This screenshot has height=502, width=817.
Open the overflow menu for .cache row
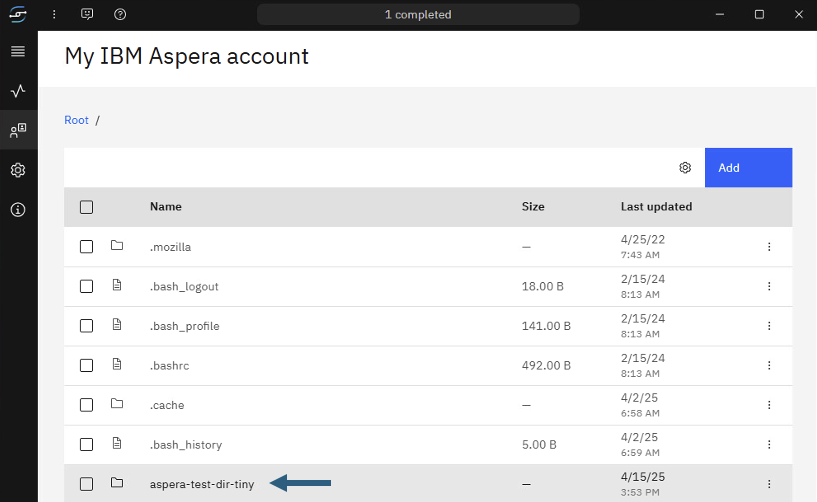coord(769,405)
